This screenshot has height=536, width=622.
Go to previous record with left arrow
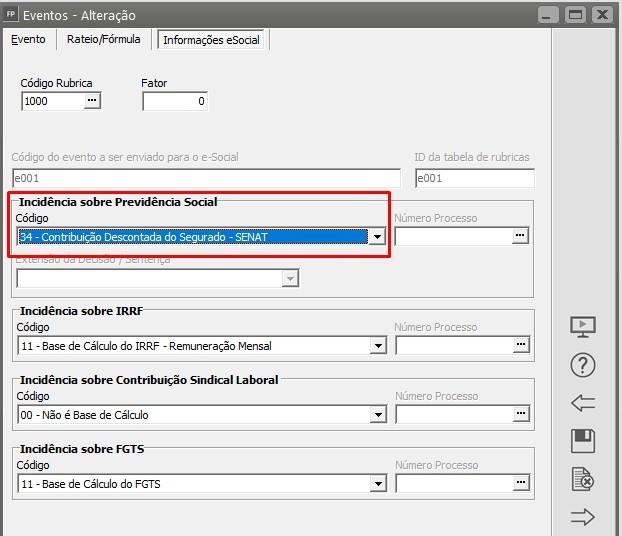[583, 403]
